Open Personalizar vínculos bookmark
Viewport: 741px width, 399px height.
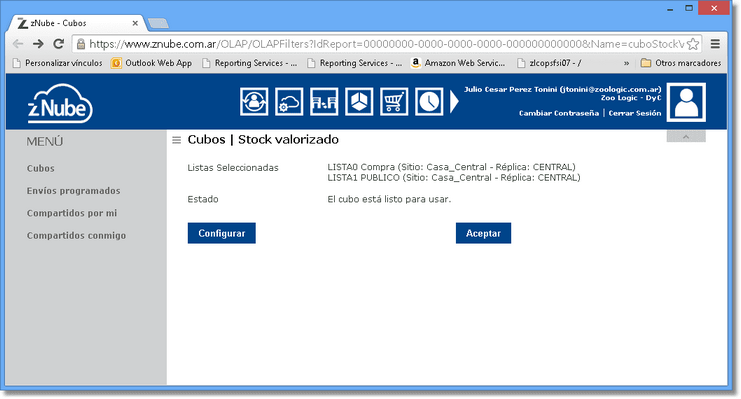point(57,63)
